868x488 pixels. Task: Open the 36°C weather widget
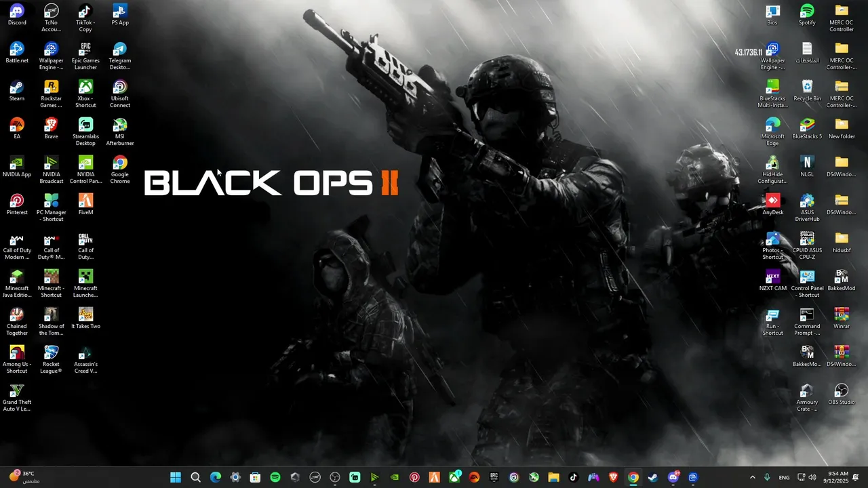(25, 477)
